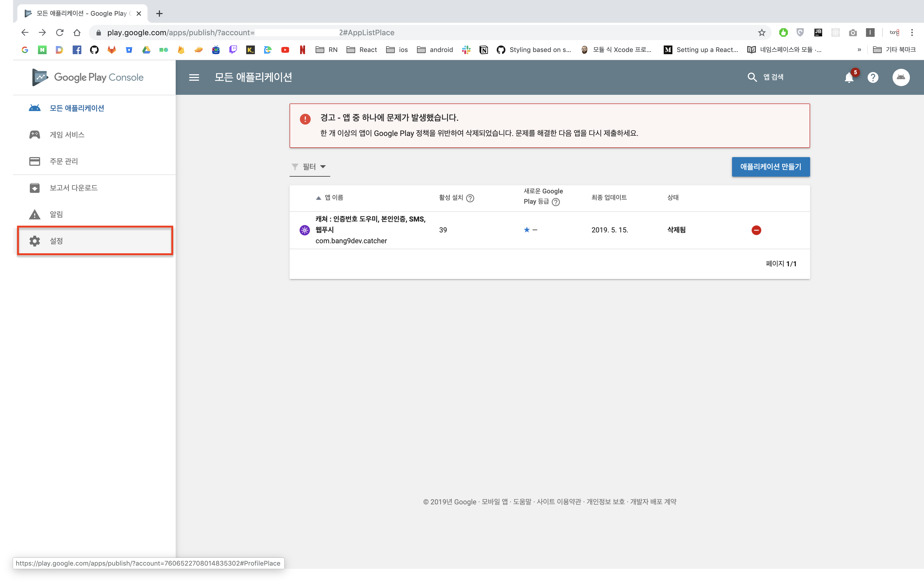The image size is (924, 584).
Task: Click Google Play rating help icon
Action: [556, 202]
